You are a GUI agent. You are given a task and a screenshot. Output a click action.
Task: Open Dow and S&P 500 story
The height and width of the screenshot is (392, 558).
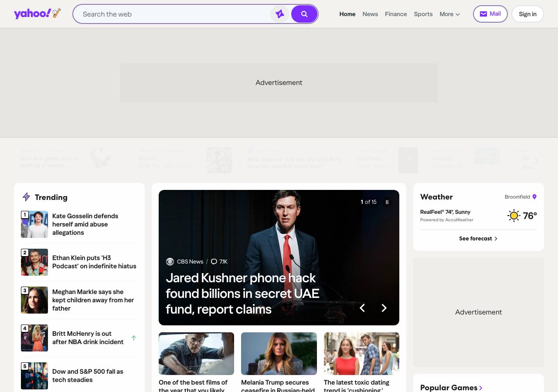[x=88, y=376]
